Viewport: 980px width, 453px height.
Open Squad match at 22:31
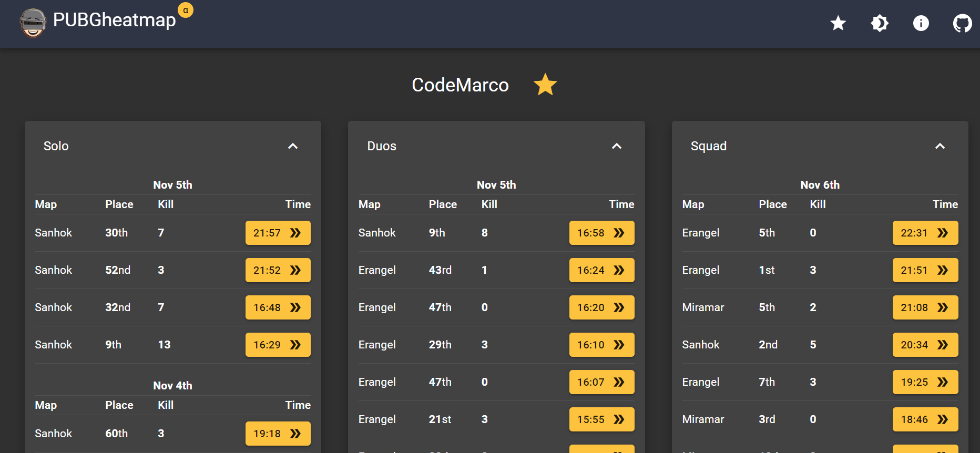(x=925, y=233)
